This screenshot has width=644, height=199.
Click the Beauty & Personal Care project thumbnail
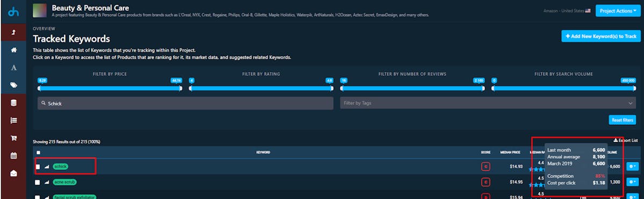coord(39,11)
